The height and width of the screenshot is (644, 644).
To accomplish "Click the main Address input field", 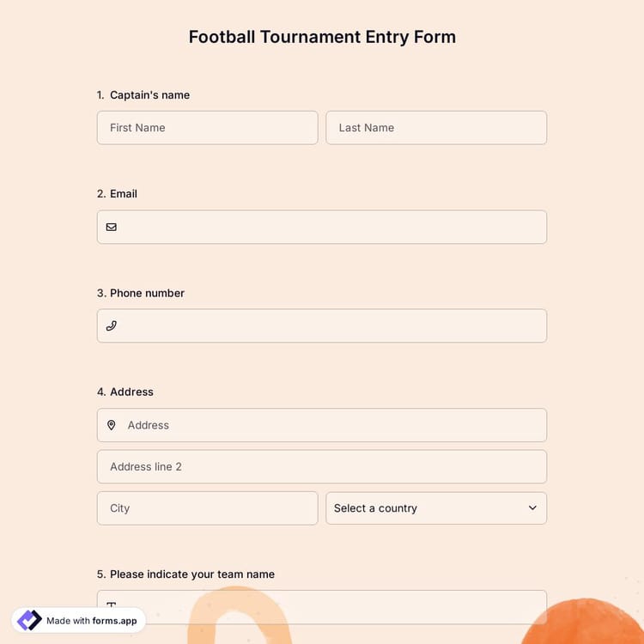I will pos(331,425).
